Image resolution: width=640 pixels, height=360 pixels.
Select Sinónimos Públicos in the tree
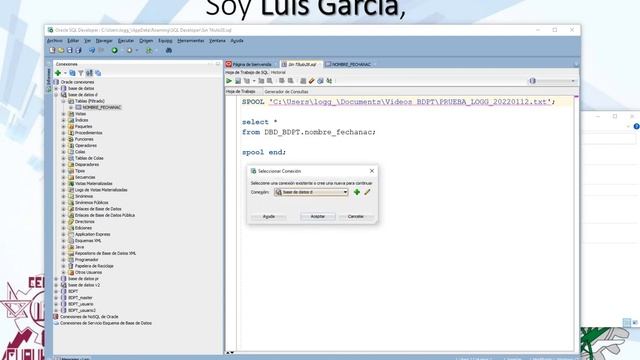click(92, 202)
